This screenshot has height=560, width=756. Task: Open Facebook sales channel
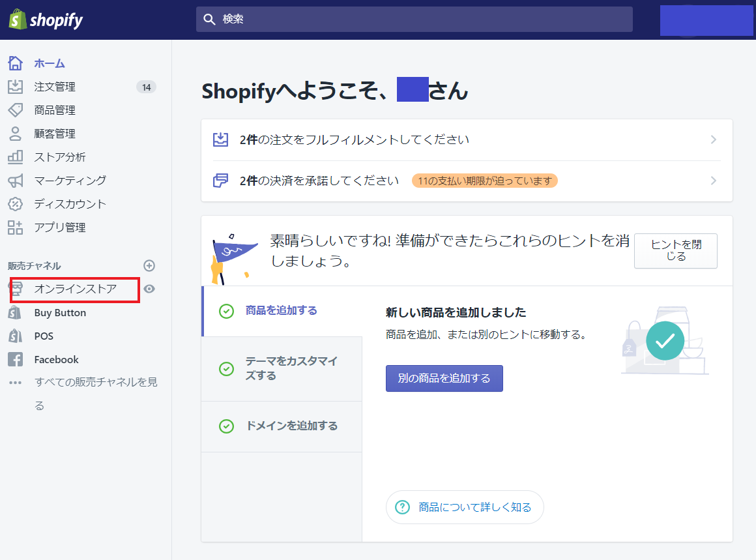(57, 359)
